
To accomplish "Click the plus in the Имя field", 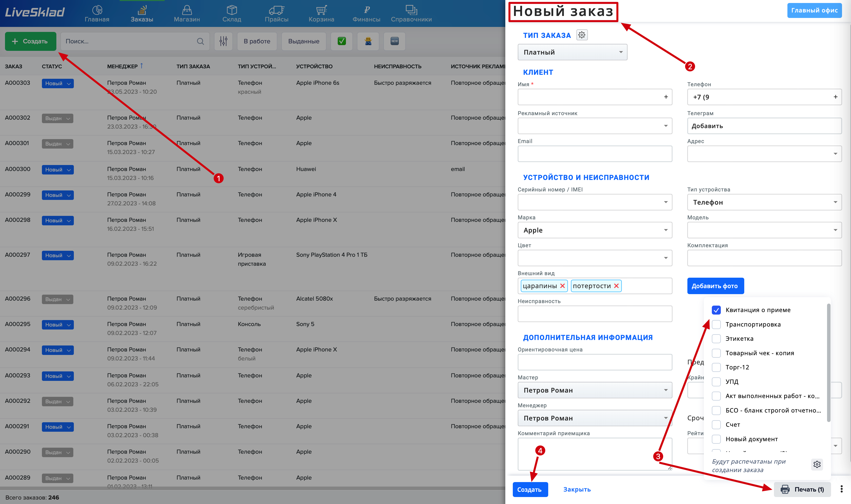I will 665,97.
